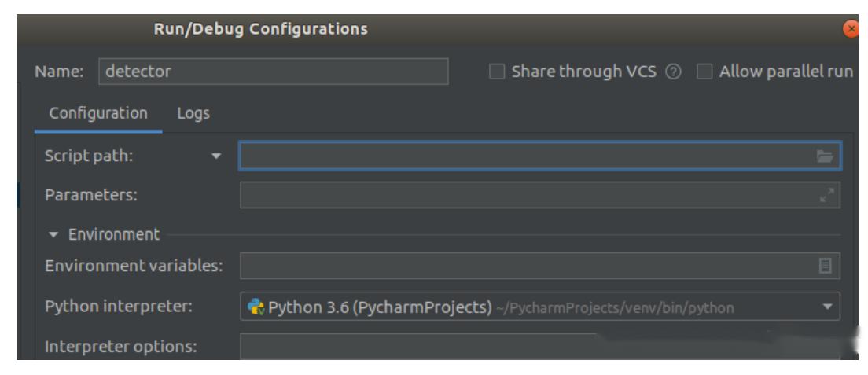Click inside the Parameters text field
The height and width of the screenshot is (375, 868).
(525, 196)
